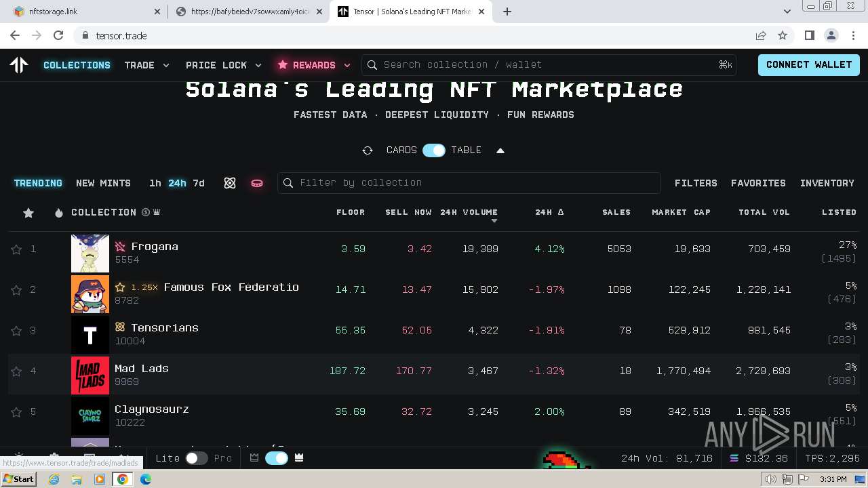Open the Chrome profile icon
The image size is (868, 488).
coord(831,35)
